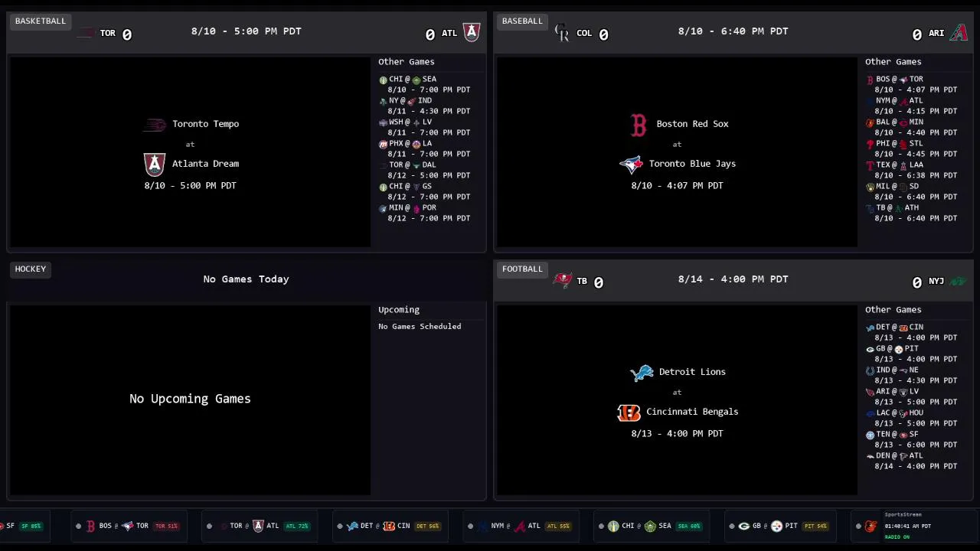Click the 8/10 - 6:40 PM PDT baseball header time
This screenshot has width=980, height=551.
pos(733,31)
